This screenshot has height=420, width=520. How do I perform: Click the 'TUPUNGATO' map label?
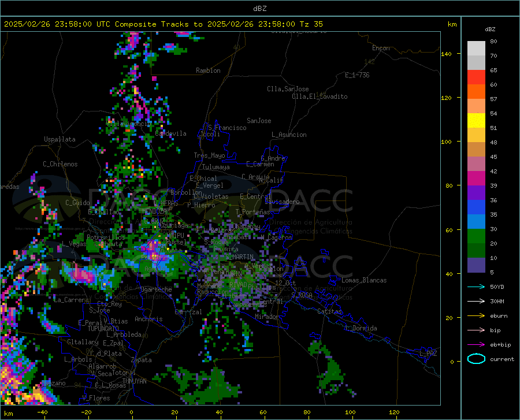click(x=103, y=329)
